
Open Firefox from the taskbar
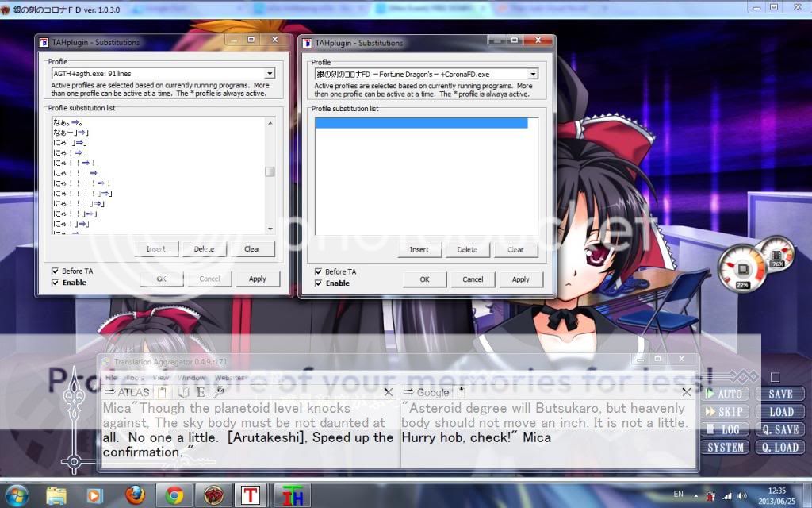(136, 495)
